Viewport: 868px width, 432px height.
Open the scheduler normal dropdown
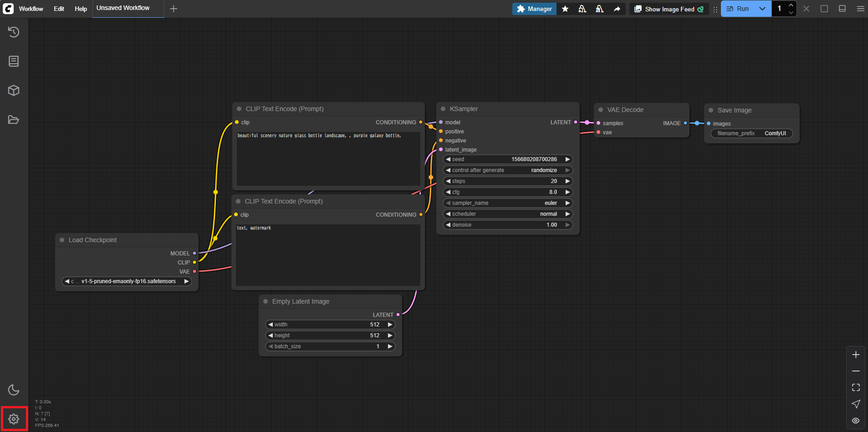coord(507,214)
